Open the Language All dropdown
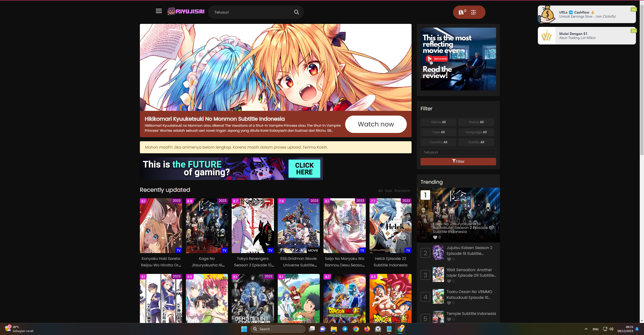Image resolution: width=644 pixels, height=335 pixels. point(476,132)
